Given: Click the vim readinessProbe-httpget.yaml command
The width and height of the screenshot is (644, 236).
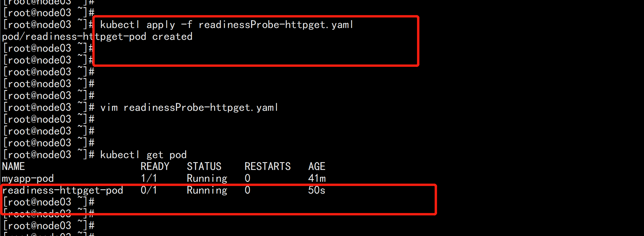Looking at the screenshot, I should [x=189, y=108].
